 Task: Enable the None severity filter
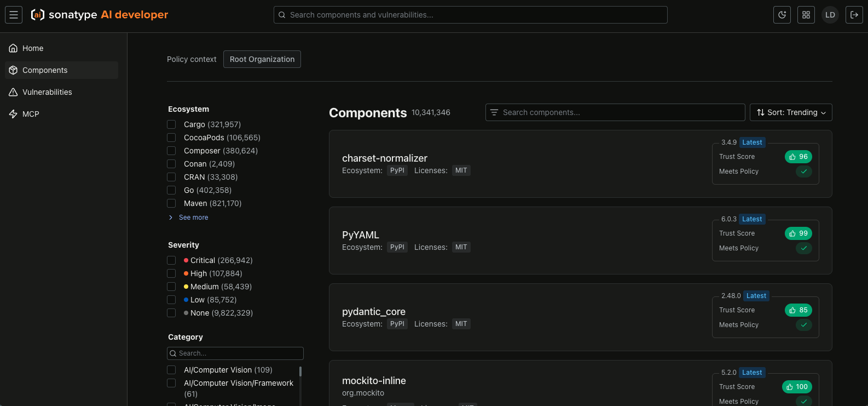(171, 313)
